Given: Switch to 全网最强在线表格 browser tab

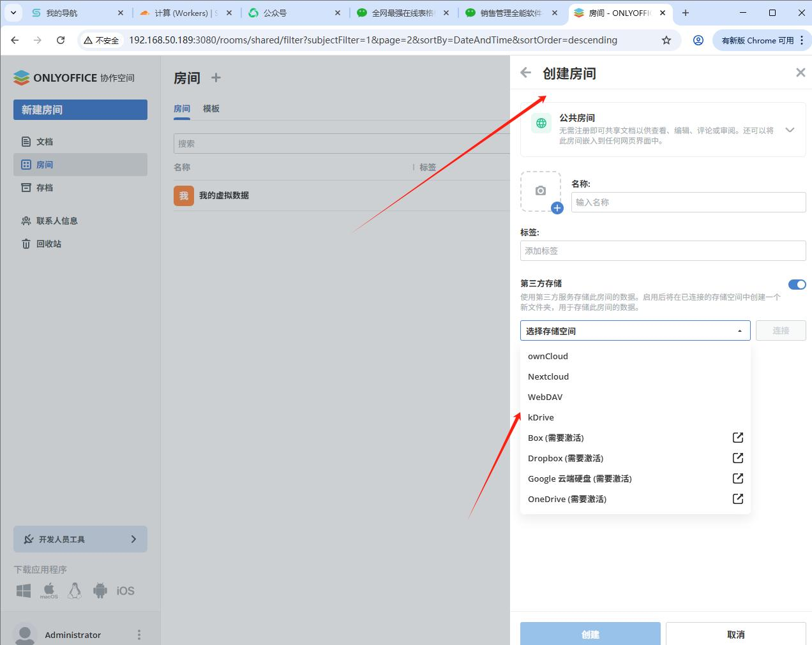Looking at the screenshot, I should click(403, 13).
